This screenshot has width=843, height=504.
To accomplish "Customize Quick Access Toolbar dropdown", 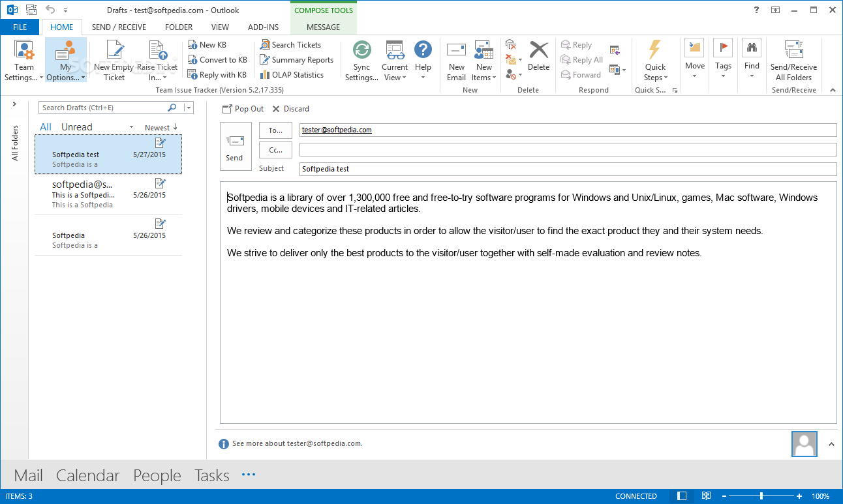I will coord(65,10).
